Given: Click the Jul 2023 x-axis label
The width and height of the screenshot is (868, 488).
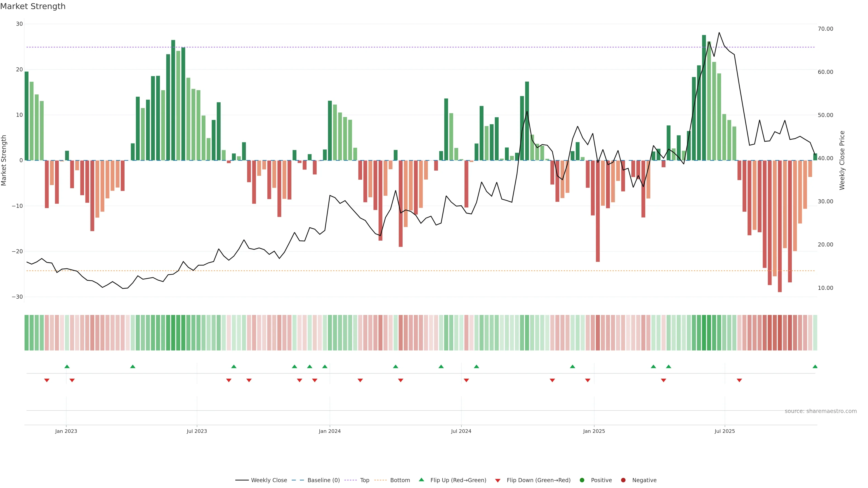Looking at the screenshot, I should pos(197,431).
